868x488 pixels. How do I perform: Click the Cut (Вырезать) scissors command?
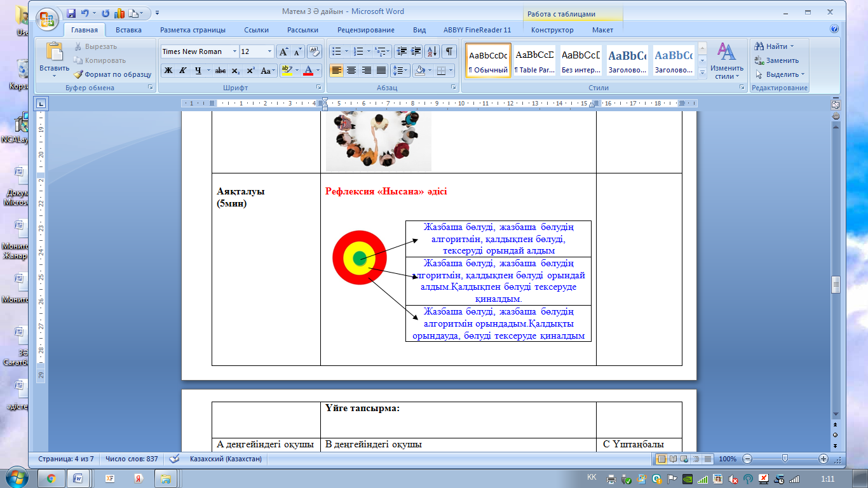pos(95,46)
